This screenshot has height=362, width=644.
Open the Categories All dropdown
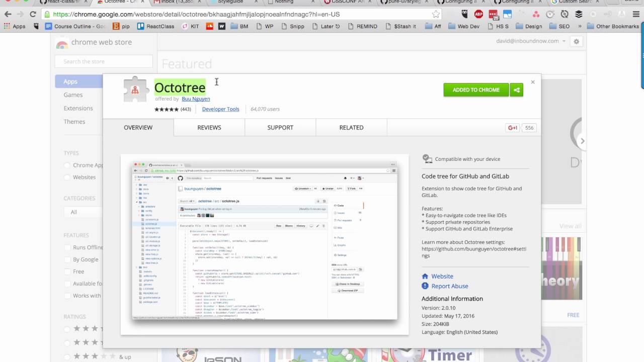(84, 212)
